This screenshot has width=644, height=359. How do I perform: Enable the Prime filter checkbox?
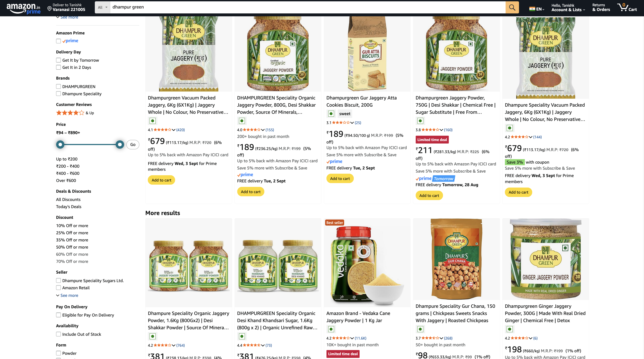pyautogui.click(x=58, y=41)
